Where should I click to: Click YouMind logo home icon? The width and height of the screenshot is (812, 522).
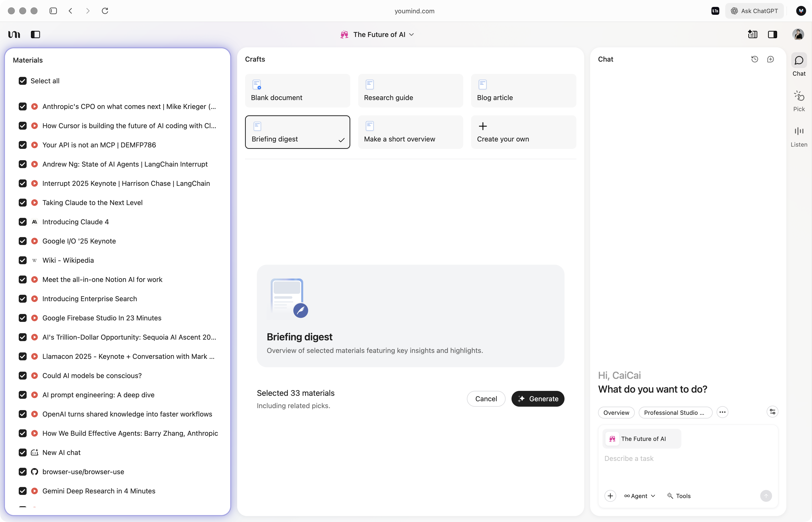pyautogui.click(x=14, y=35)
